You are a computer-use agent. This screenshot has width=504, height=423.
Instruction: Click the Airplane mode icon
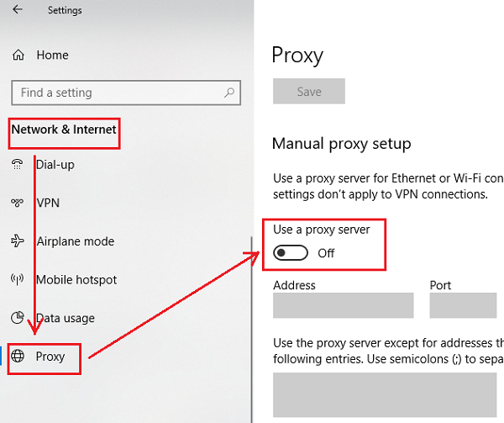click(x=17, y=241)
